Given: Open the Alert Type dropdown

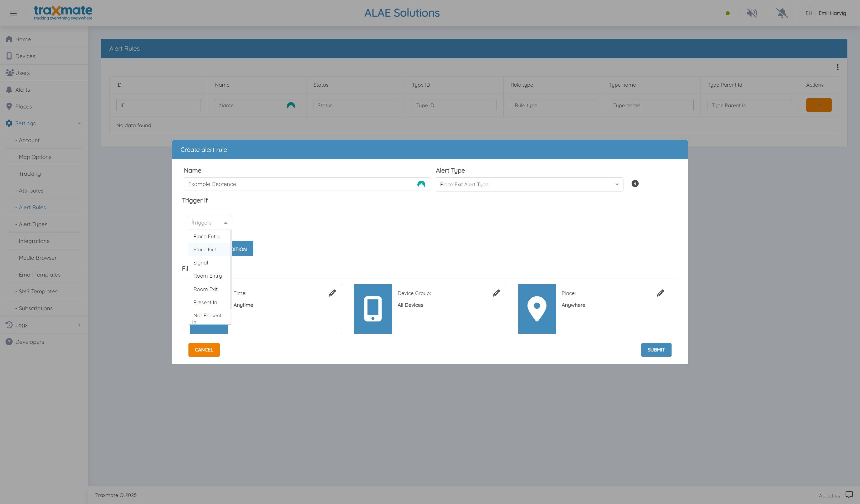Looking at the screenshot, I should coord(529,184).
